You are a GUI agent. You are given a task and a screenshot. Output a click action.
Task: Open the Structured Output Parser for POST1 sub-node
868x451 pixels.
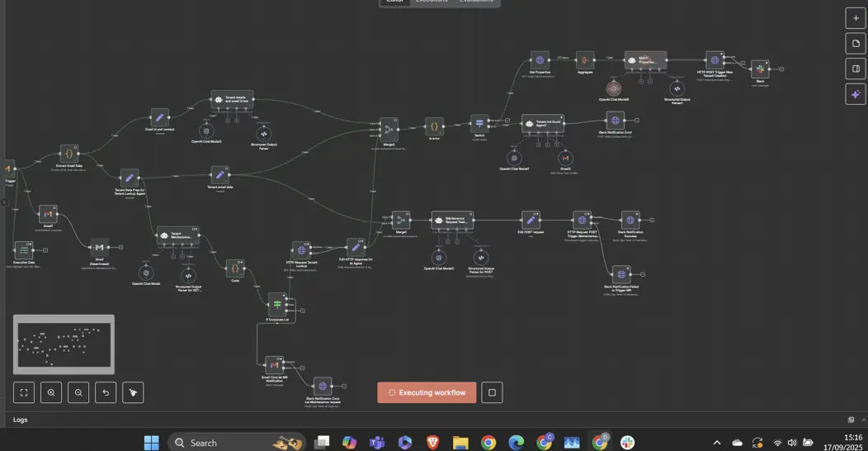click(x=480, y=257)
